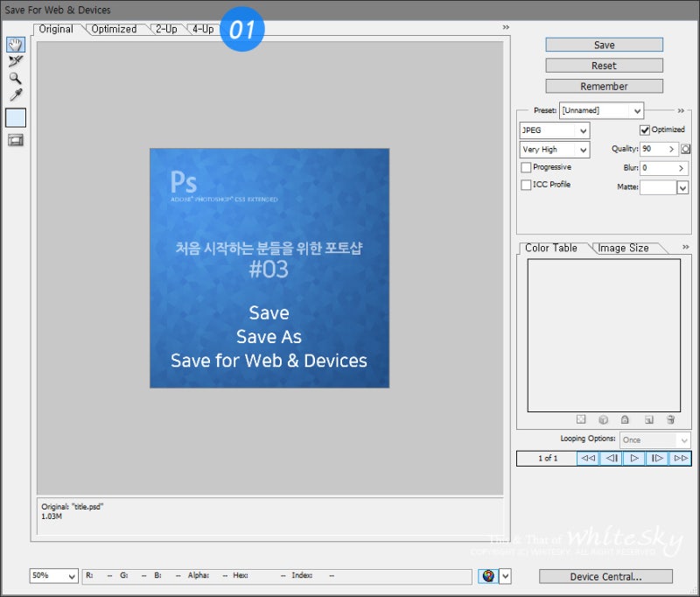The width and height of the screenshot is (700, 597).
Task: Open the Color Table tab
Action: (551, 248)
